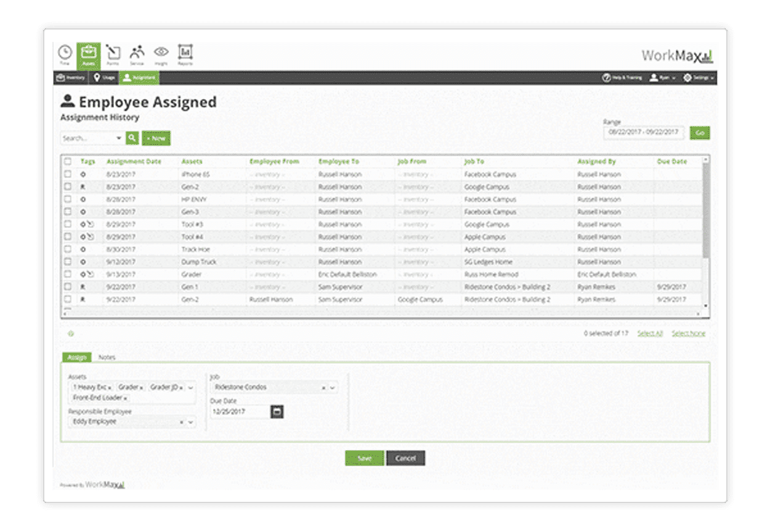Click the date Range input field
The width and height of the screenshot is (770, 532).
pyautogui.click(x=642, y=132)
